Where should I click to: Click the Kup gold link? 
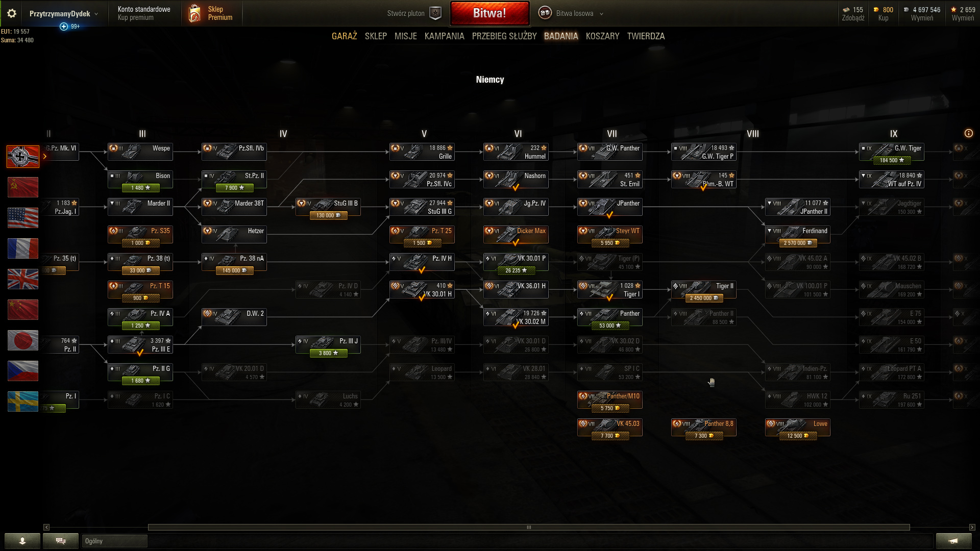click(x=883, y=18)
